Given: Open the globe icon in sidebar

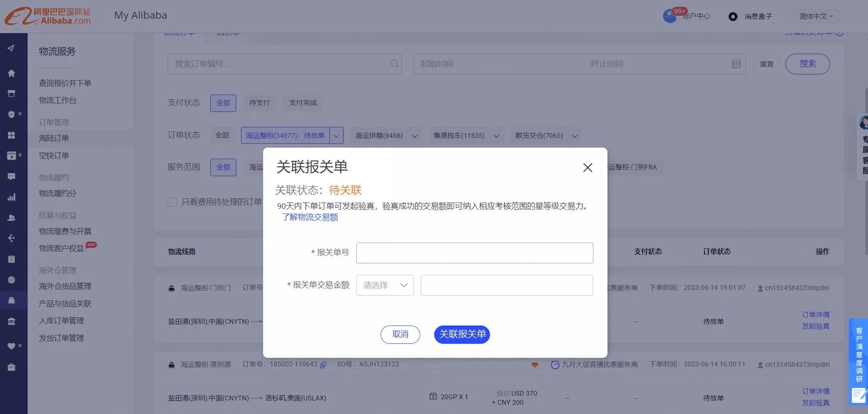Looking at the screenshot, I should point(11,280).
